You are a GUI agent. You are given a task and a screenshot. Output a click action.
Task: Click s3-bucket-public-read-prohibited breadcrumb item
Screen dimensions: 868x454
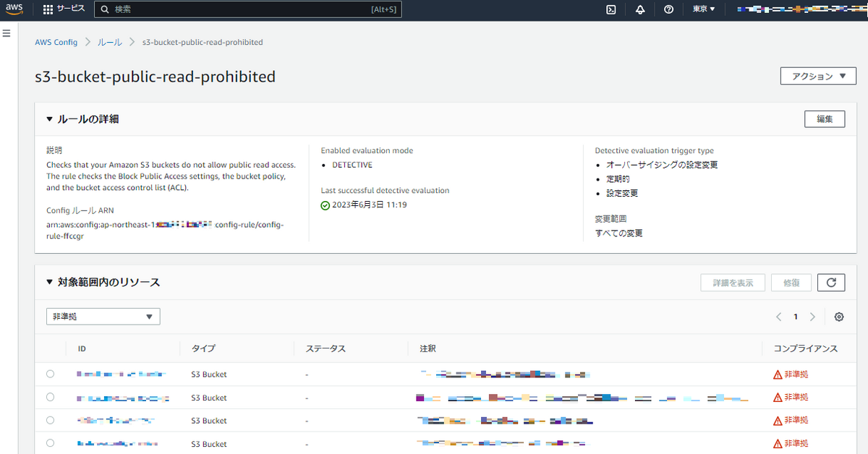click(203, 42)
